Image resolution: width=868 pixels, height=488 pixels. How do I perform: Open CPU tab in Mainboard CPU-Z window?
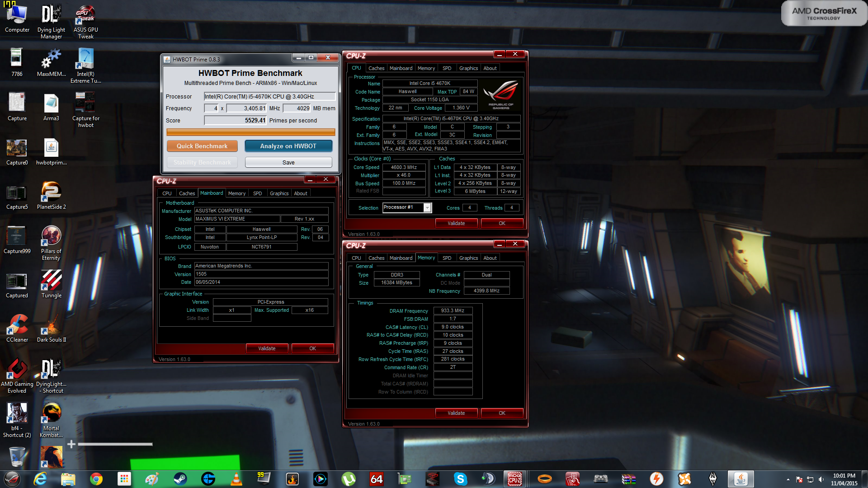[167, 193]
